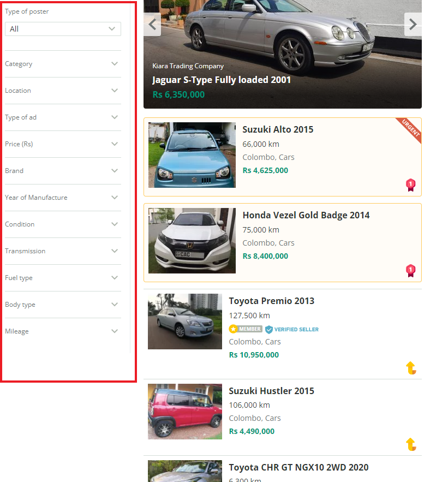
Task: Click price Rs 6,350,000 on Jaguar banner
Action: (x=178, y=94)
